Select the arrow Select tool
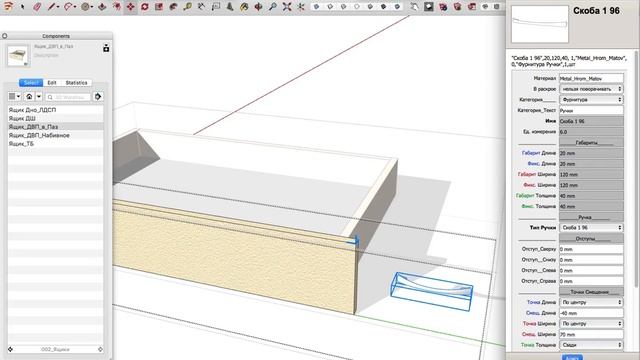This screenshot has width=640, height=360. coord(22,7)
